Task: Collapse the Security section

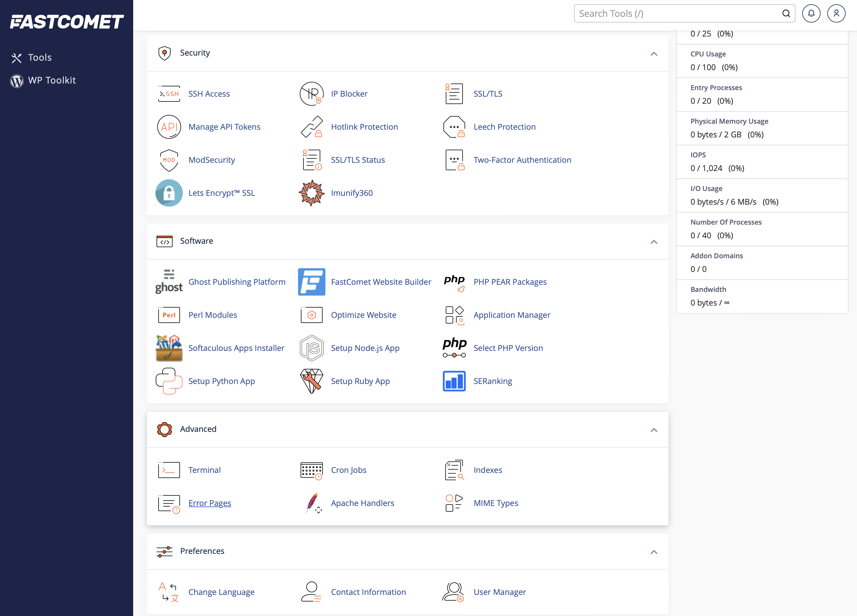Action: (x=654, y=54)
